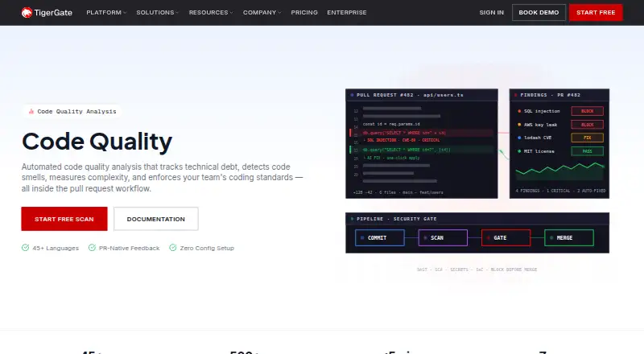Click the Code Quality heading
The image size is (644, 354).
pos(97,142)
